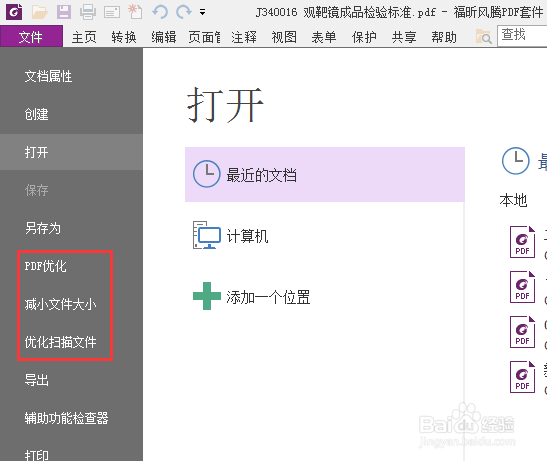Click the folder search icon beside find box
This screenshot has height=461, width=547.
coord(484,36)
